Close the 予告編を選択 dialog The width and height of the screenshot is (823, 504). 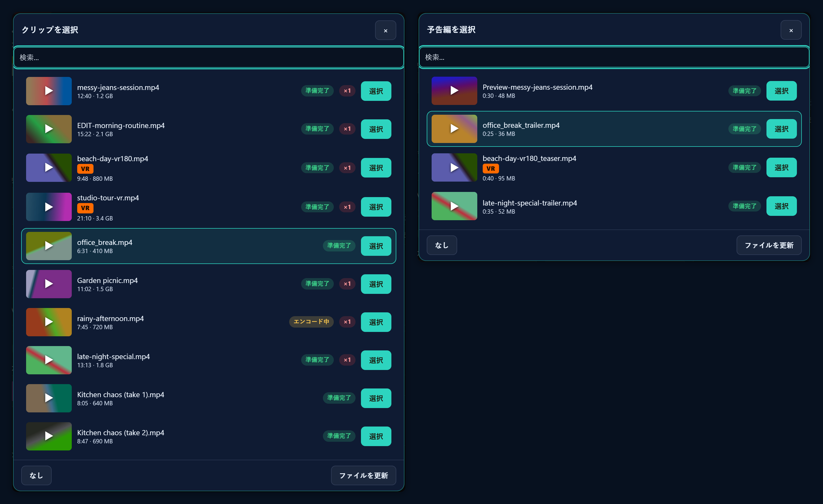click(791, 30)
